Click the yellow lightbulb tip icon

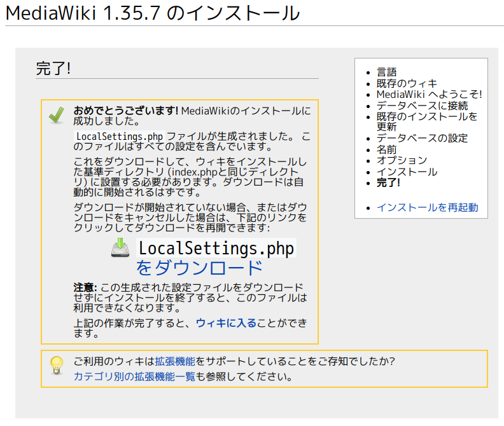(57, 365)
